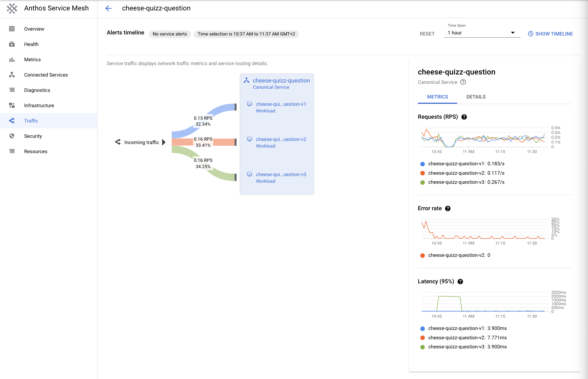Click blue v1 legend dot under Latency

[x=422, y=329]
